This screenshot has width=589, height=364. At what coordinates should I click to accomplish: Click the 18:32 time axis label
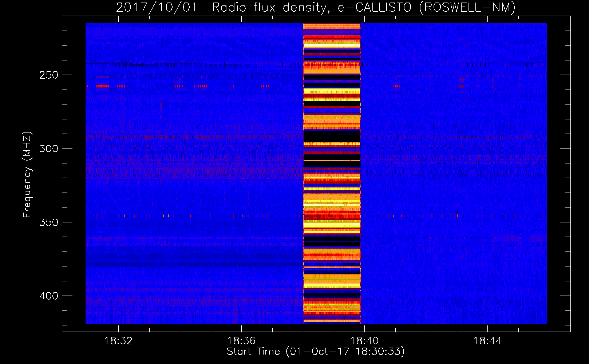pos(118,341)
